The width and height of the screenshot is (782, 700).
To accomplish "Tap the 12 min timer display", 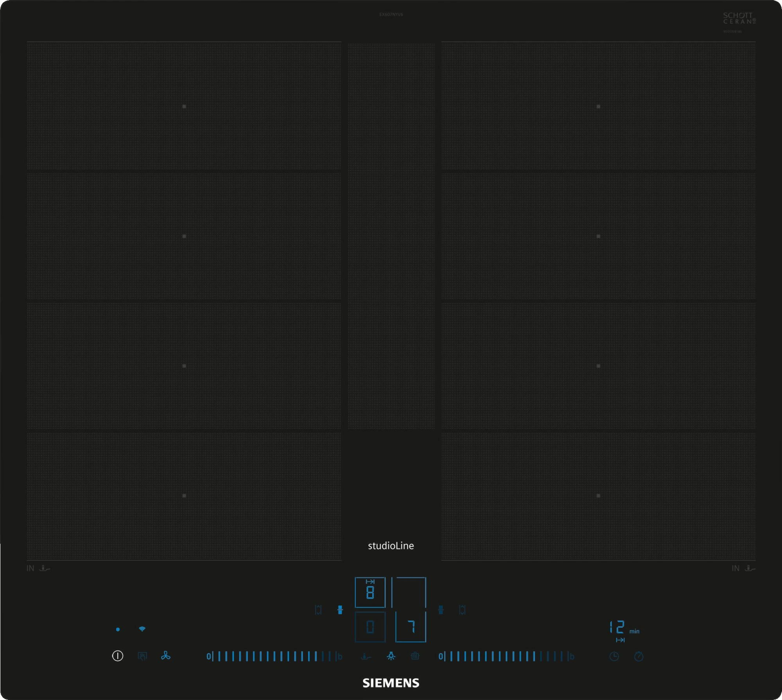I will click(x=618, y=627).
